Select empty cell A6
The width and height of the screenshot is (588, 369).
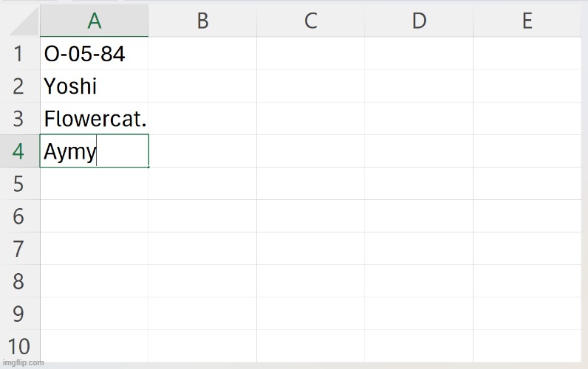(94, 216)
